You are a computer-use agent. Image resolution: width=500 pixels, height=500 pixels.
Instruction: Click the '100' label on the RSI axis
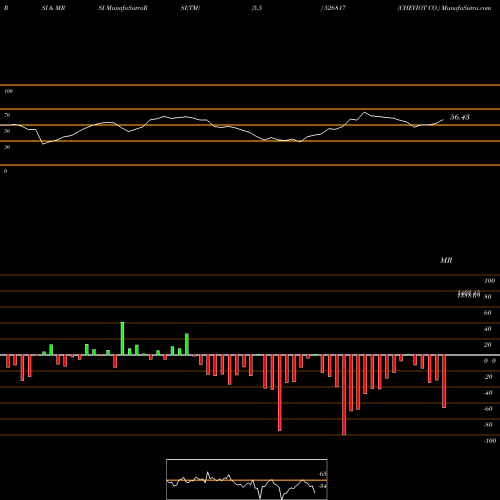8,91
